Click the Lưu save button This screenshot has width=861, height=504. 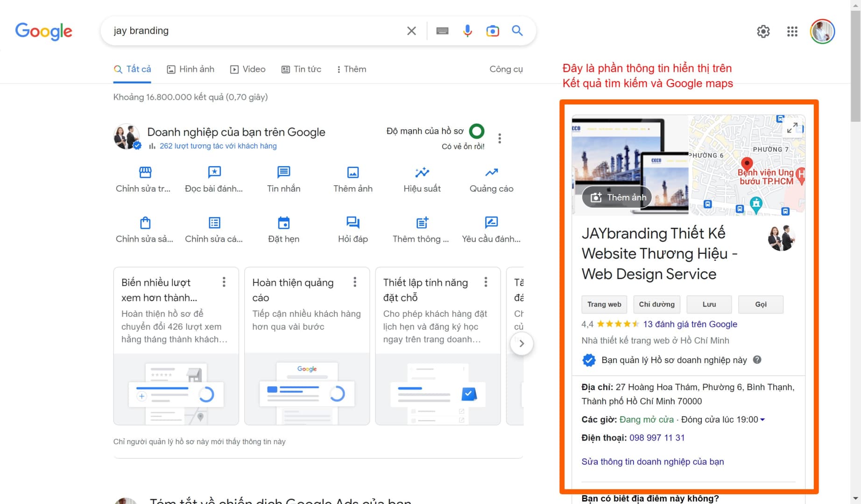pos(709,304)
